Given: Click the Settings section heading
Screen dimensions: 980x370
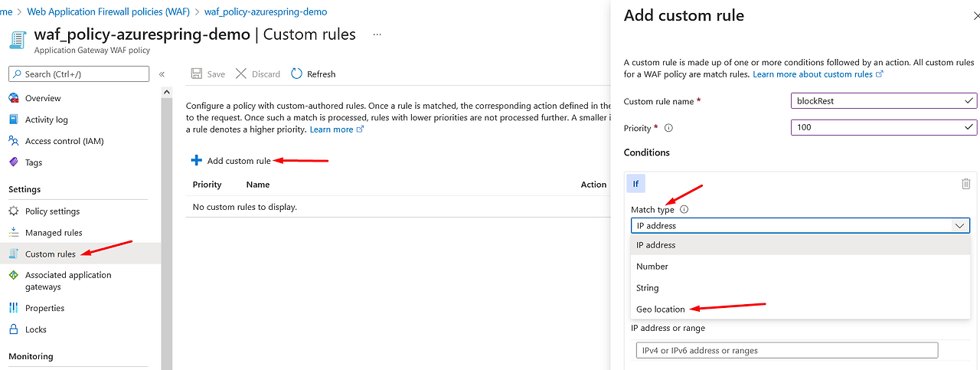Looking at the screenshot, I should pos(24,189).
